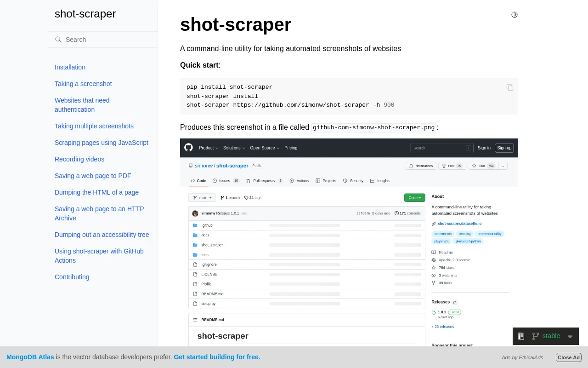This screenshot has height=368, width=588.
Task: Go to the Installation page
Action: tap(70, 67)
